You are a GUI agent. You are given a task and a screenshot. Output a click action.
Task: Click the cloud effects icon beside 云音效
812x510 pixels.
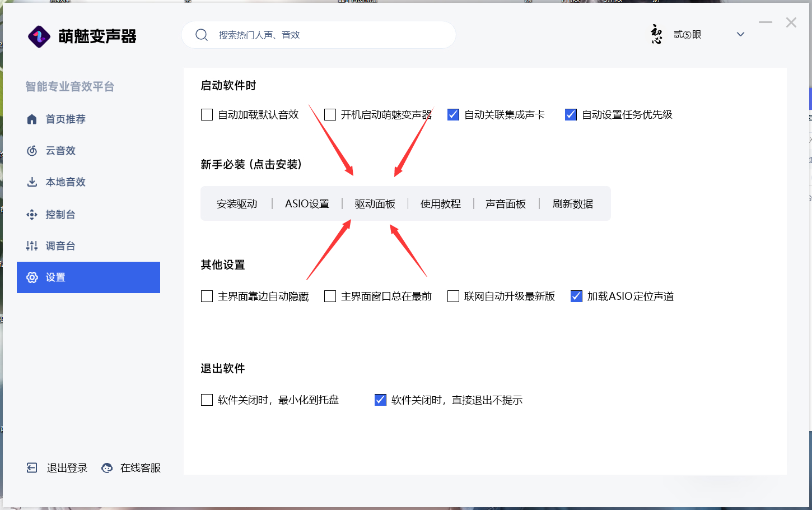(32, 151)
